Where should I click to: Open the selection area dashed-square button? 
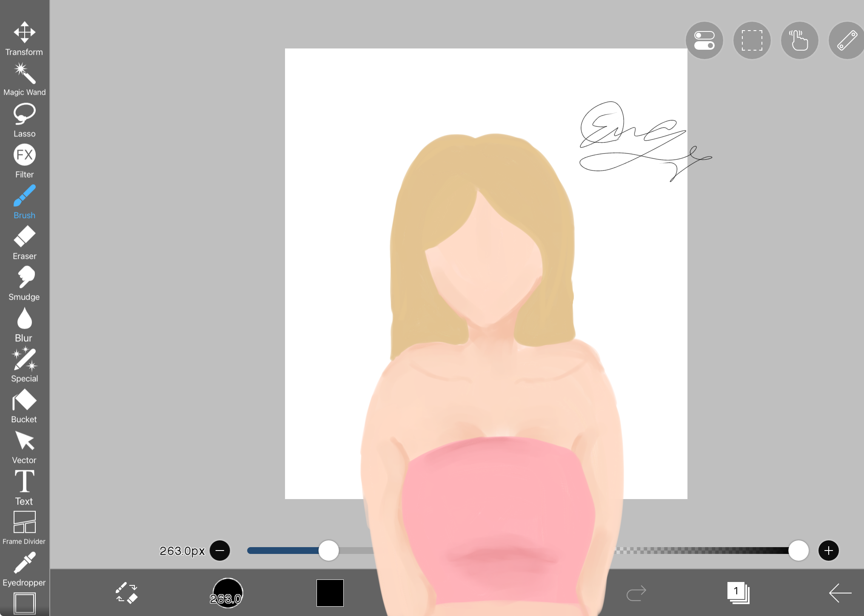point(752,40)
